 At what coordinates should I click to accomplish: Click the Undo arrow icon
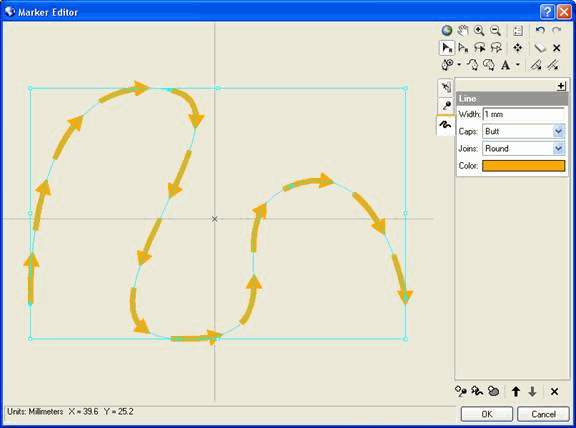(540, 30)
